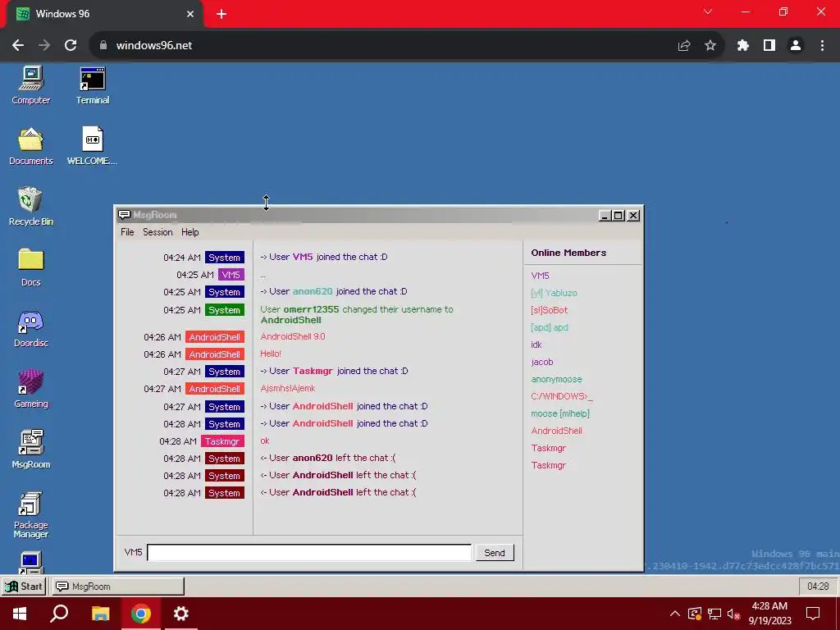840x630 pixels.
Task: Select anonymoose in Online Members list
Action: click(556, 379)
